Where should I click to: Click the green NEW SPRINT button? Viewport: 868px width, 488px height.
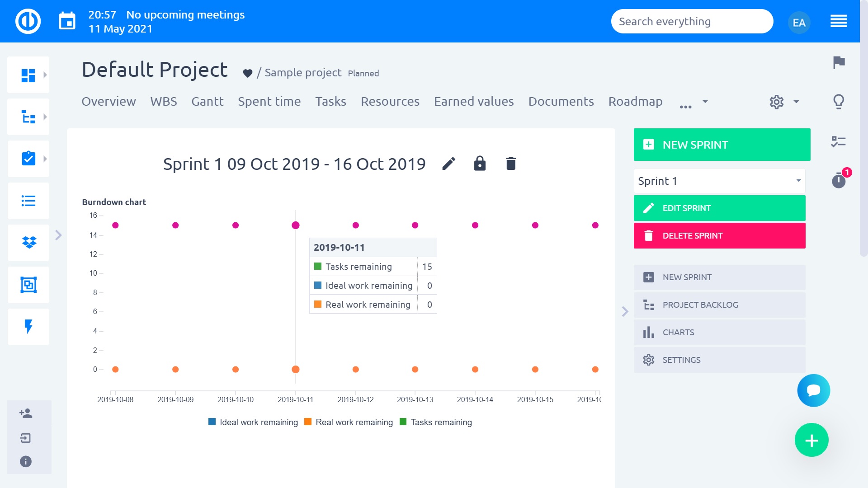pos(722,145)
